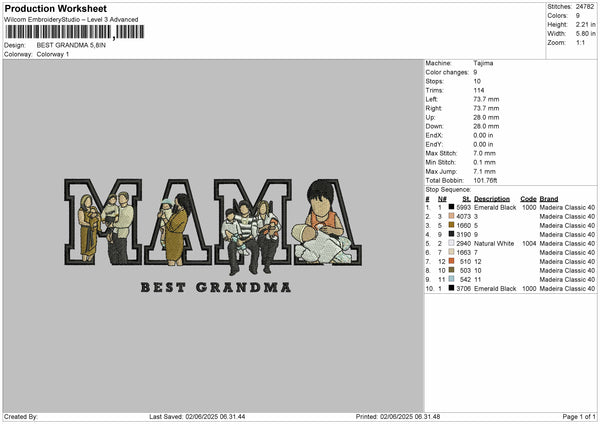Image resolution: width=600 pixels, height=424 pixels.
Task: Click 'Emerald Black' in stop row 10
Action: click(x=495, y=289)
